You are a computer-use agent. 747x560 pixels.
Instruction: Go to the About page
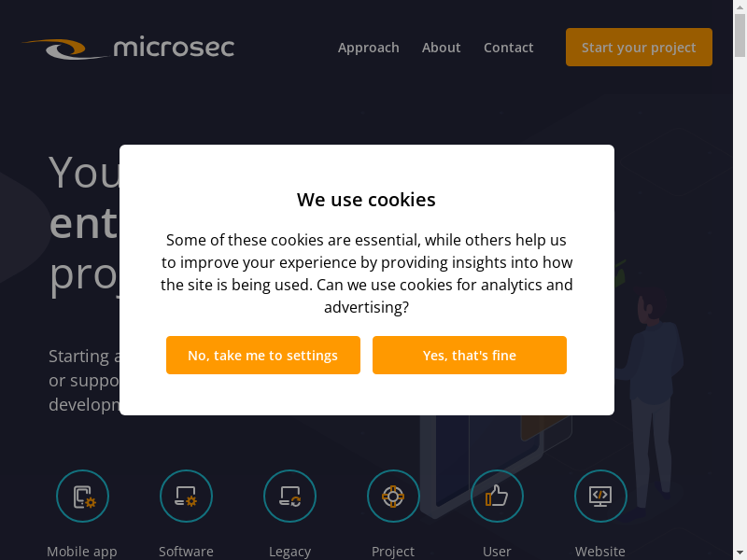[441, 48]
